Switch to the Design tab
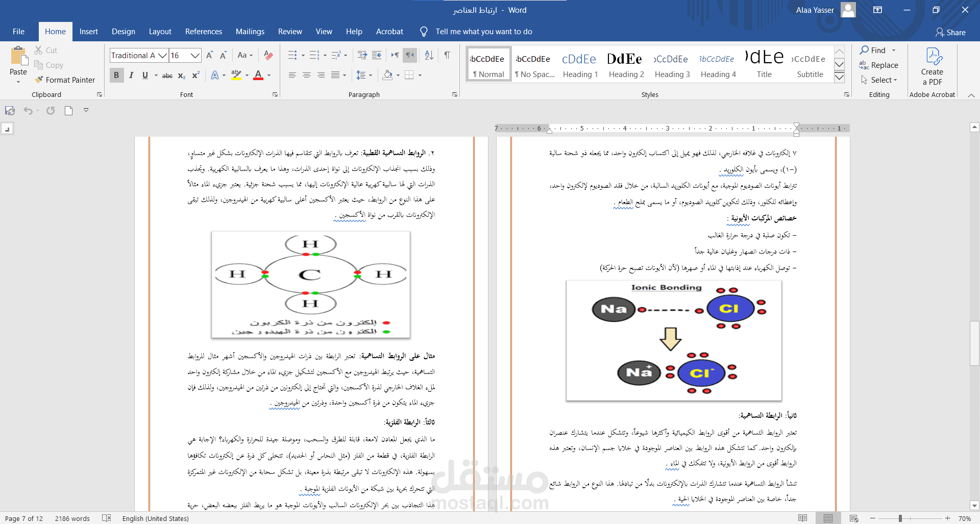The width and height of the screenshot is (980, 524). click(124, 32)
